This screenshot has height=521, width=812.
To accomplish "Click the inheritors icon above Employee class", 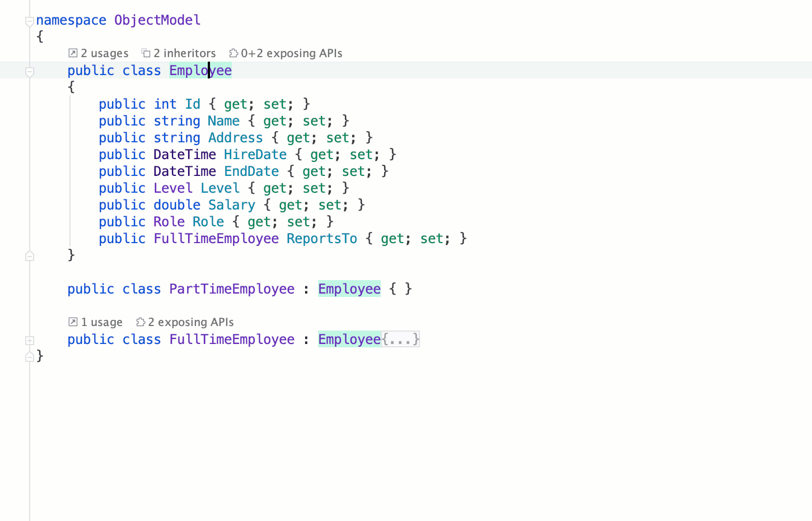I will 146,53.
